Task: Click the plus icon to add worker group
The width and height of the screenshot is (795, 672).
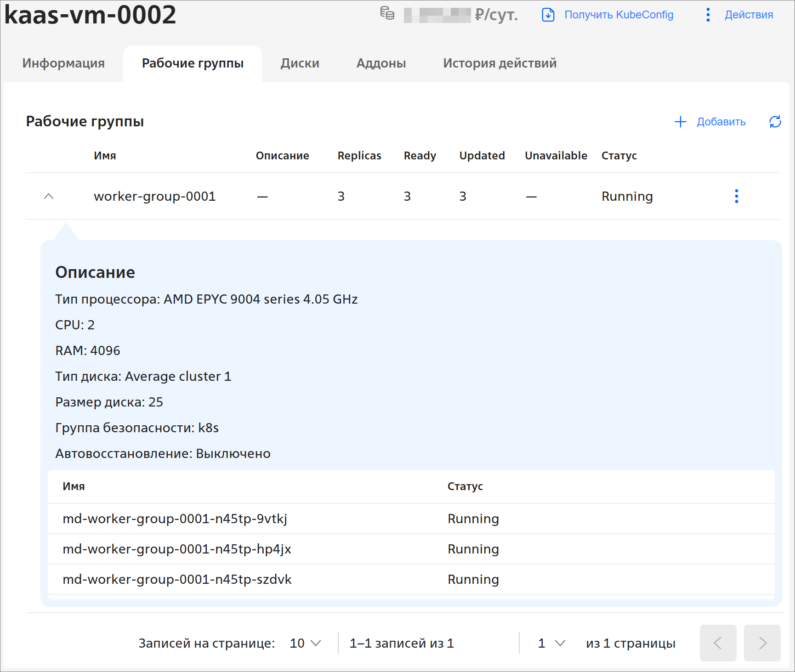Action: 680,122
